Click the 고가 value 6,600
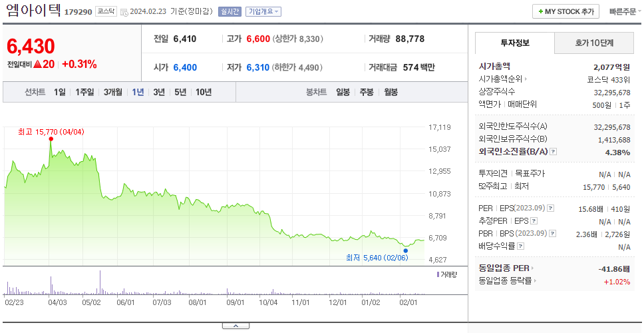The width and height of the screenshot is (644, 333). (x=258, y=39)
